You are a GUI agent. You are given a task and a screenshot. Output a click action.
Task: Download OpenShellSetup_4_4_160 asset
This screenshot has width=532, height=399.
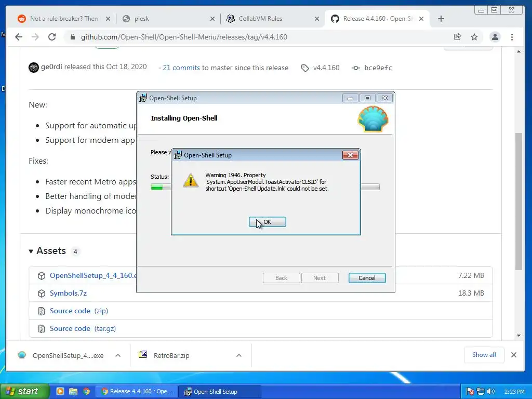point(94,275)
